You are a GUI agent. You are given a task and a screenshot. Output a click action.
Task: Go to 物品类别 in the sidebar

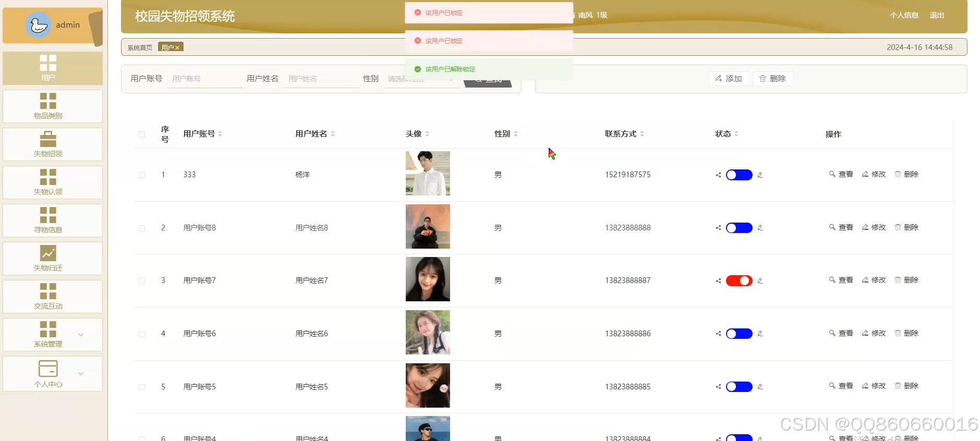pyautogui.click(x=53, y=106)
